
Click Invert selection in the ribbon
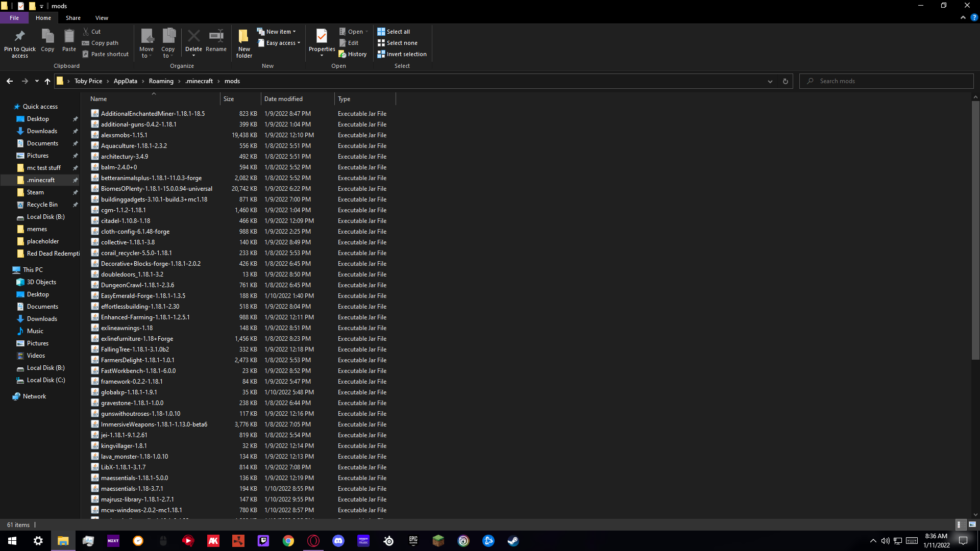point(402,54)
